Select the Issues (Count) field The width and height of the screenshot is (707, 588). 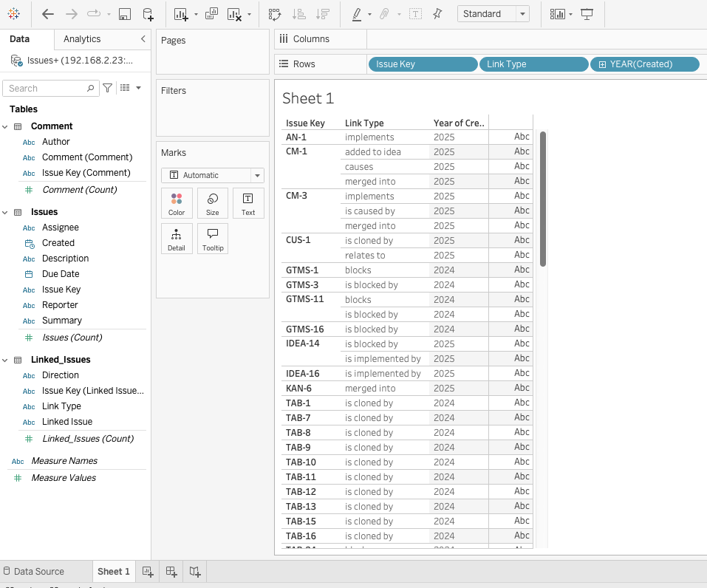tap(72, 338)
